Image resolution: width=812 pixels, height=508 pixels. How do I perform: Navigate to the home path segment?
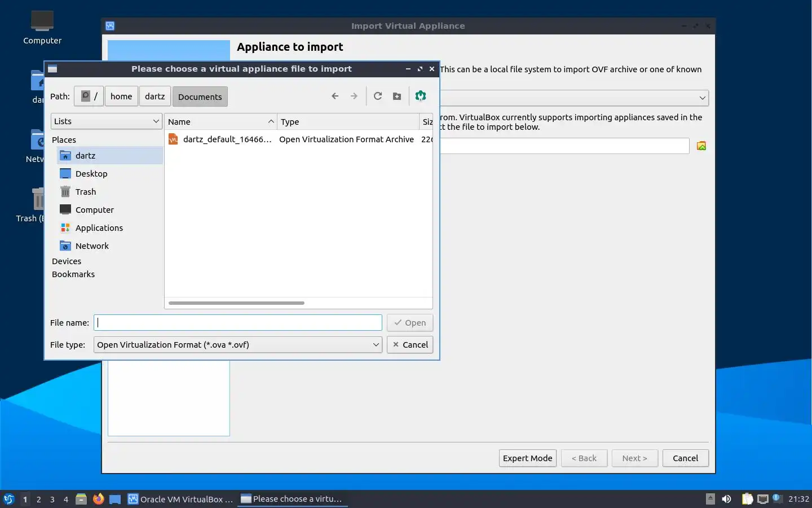pos(121,97)
